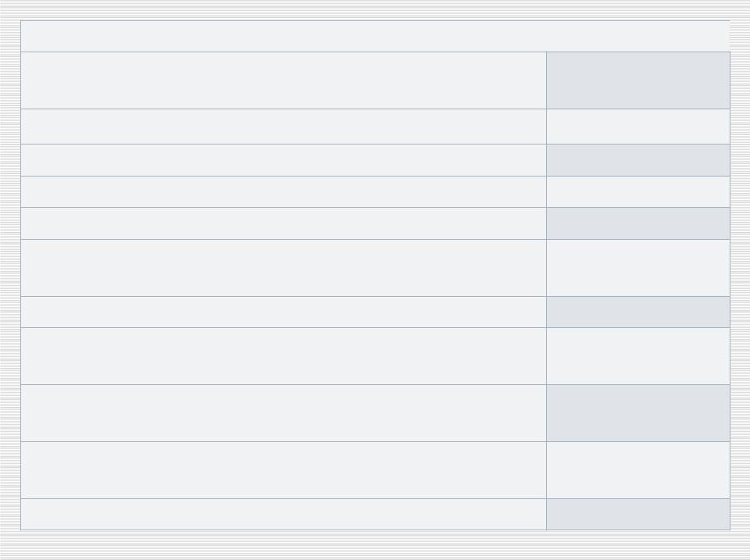The width and height of the screenshot is (750, 560).
Task: Select shaded right cell in last table row
Action: (638, 514)
